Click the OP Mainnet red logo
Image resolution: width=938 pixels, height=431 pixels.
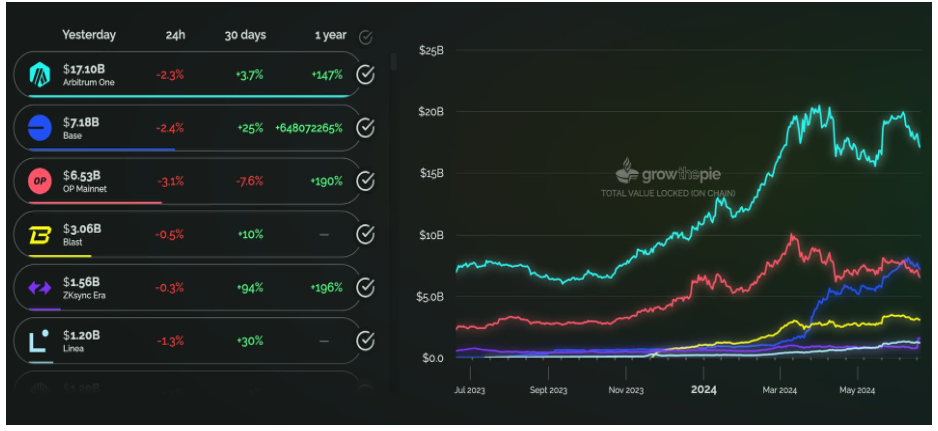(40, 182)
